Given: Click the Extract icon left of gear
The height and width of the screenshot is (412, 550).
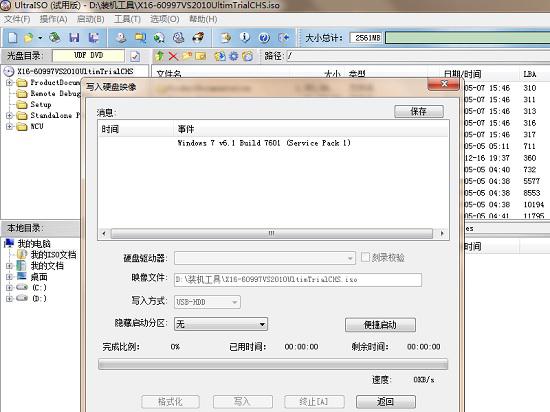Looking at the screenshot, I should (x=220, y=56).
